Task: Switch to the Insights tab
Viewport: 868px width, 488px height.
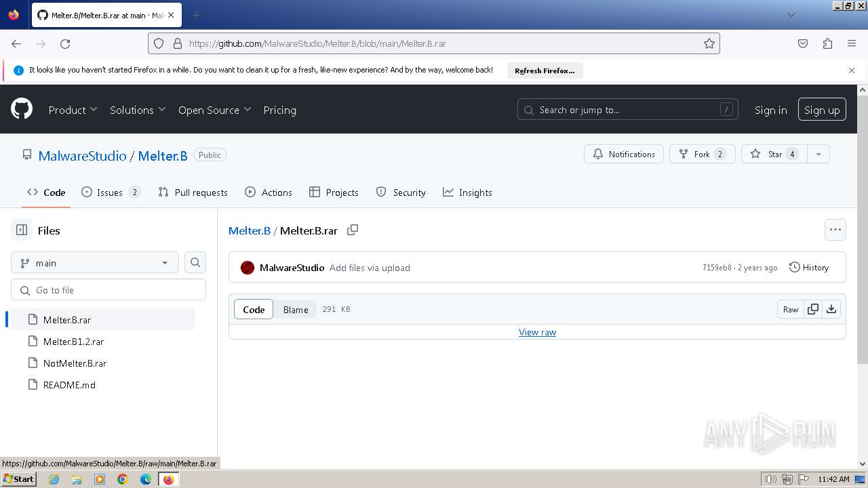Action: pyautogui.click(x=467, y=192)
